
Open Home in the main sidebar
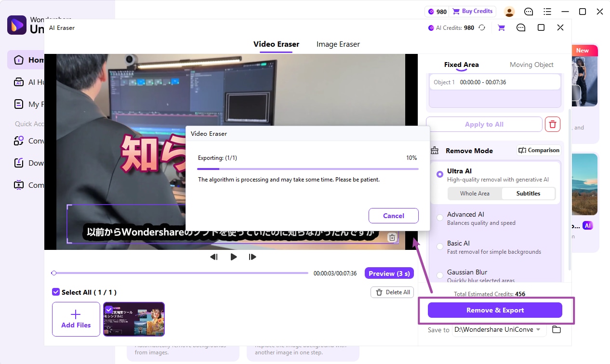pyautogui.click(x=27, y=60)
